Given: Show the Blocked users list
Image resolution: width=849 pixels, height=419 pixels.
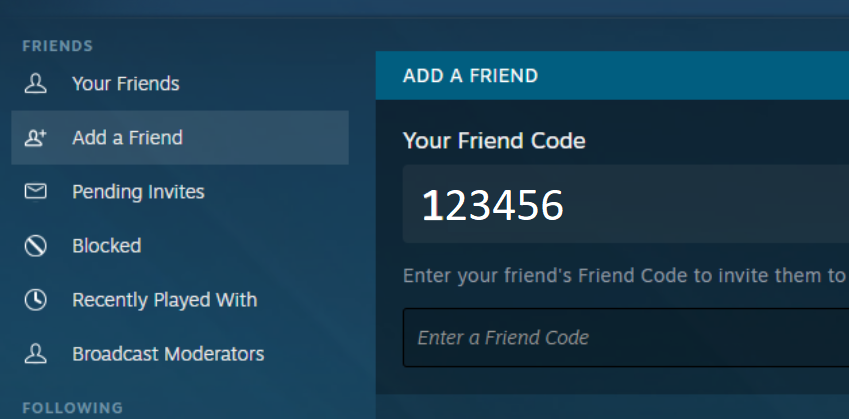Looking at the screenshot, I should pyautogui.click(x=180, y=246).
